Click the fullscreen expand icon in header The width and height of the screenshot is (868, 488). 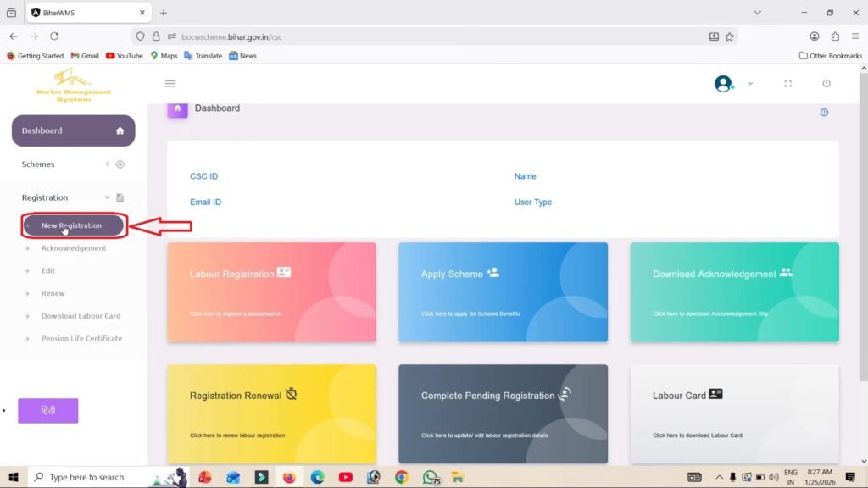[787, 83]
